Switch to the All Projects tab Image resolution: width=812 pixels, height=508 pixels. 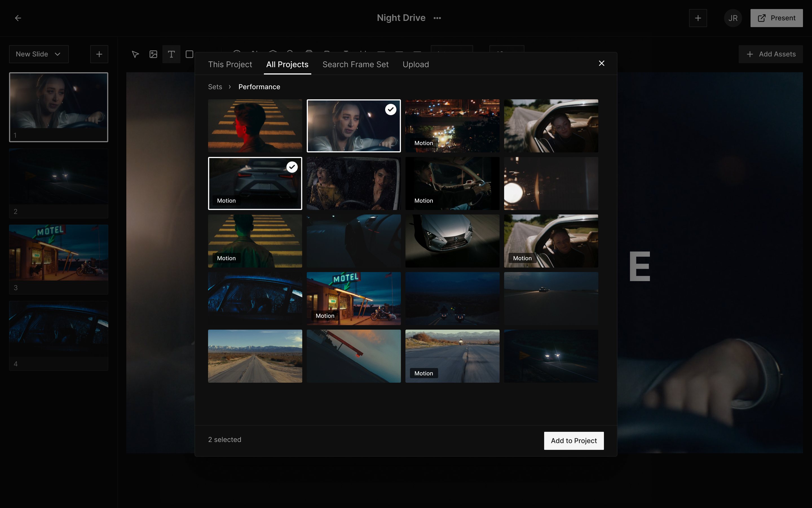287,64
